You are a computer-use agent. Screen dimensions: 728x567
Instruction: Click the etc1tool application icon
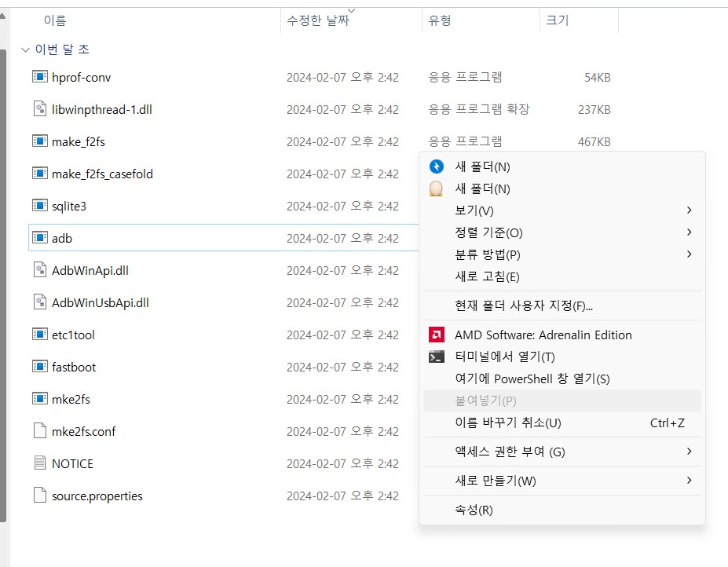pos(40,334)
